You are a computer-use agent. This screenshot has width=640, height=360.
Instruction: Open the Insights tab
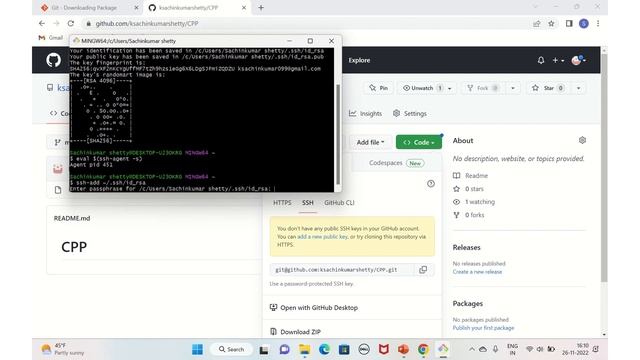coord(365,113)
